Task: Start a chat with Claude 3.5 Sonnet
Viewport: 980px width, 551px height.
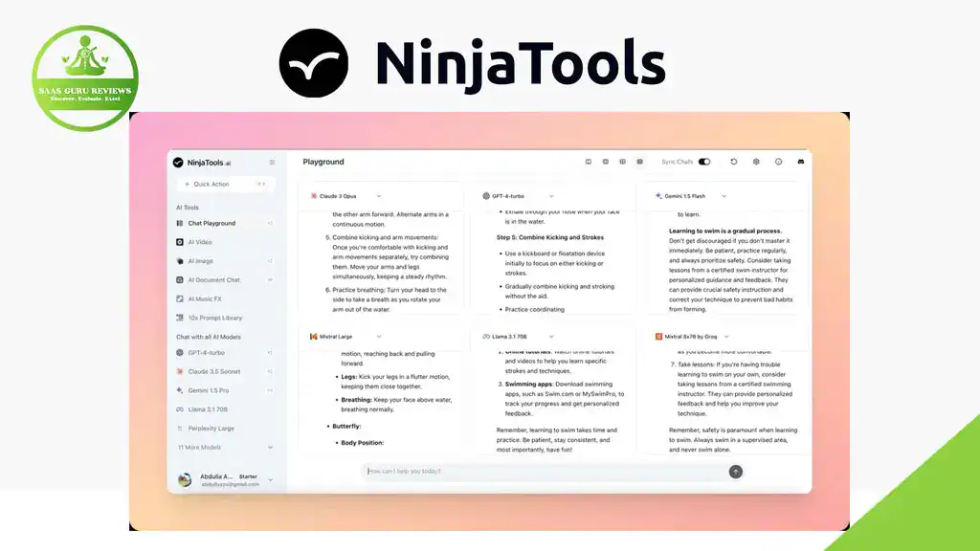Action: coord(213,372)
